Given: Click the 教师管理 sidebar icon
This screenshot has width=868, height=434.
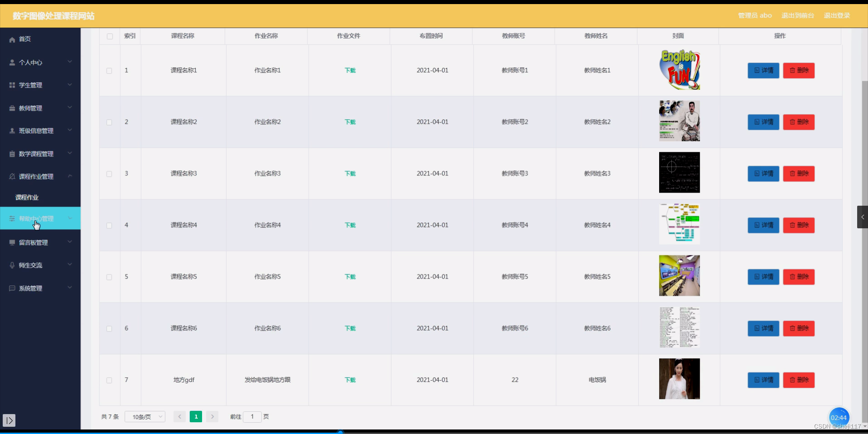Looking at the screenshot, I should pos(12,108).
